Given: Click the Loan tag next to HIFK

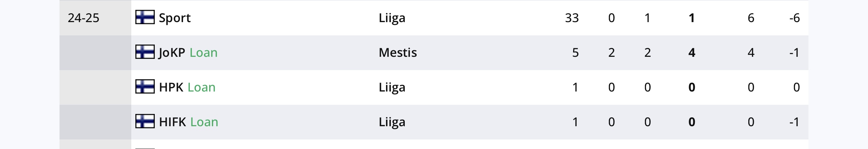Looking at the screenshot, I should tap(204, 122).
